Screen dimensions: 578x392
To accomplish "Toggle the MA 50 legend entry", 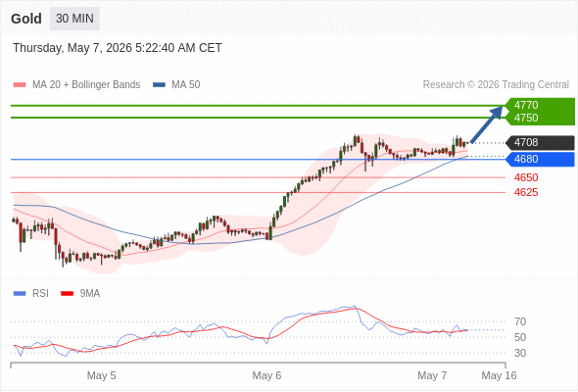I will (x=176, y=85).
